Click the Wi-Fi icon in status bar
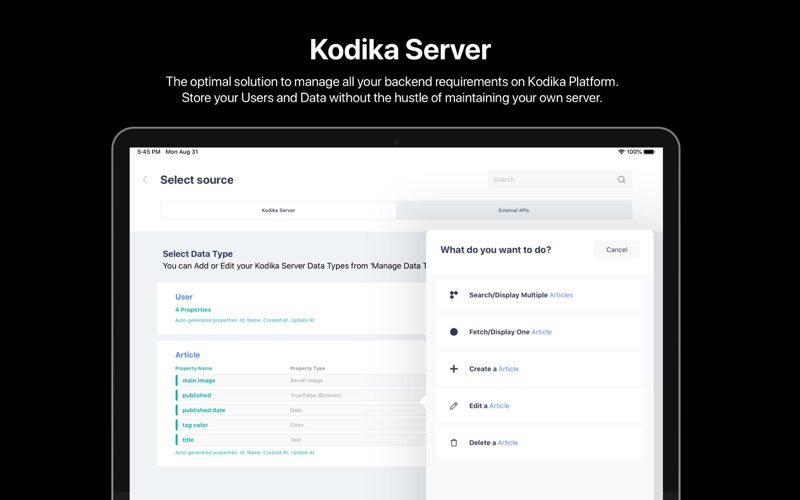This screenshot has width=800, height=500. point(621,152)
